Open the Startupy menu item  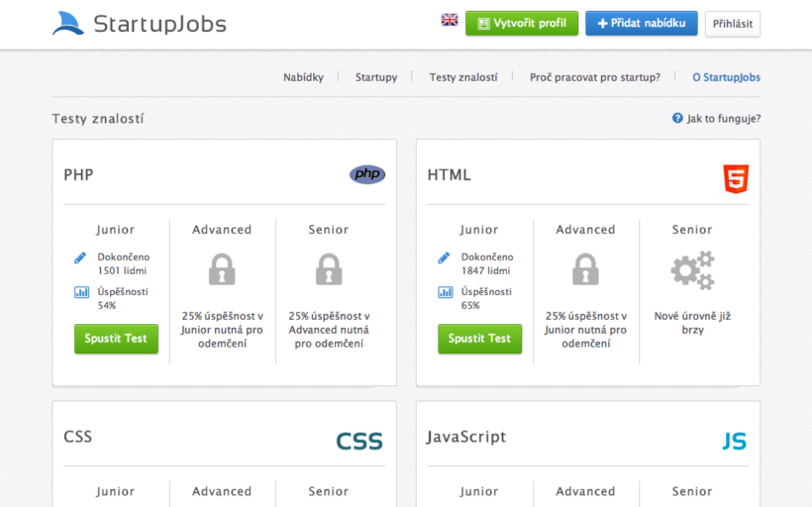(x=376, y=77)
